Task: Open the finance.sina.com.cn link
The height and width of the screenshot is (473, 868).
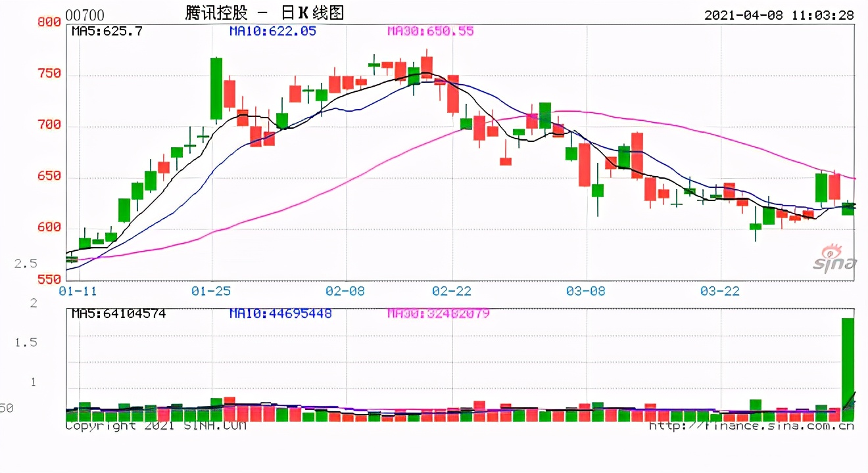Action: tap(752, 426)
